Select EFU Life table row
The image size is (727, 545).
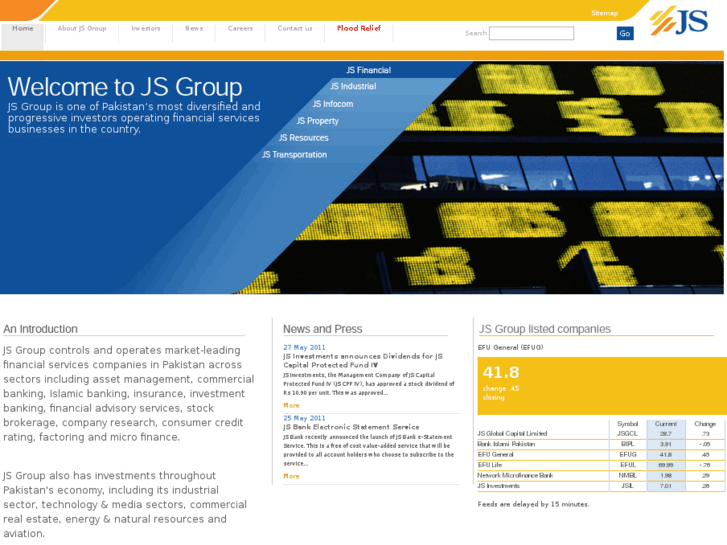[x=601, y=465]
